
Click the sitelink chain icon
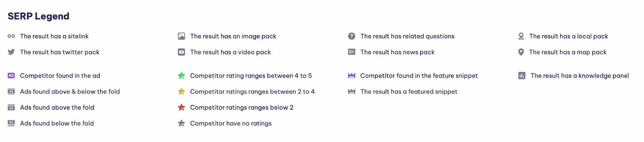coord(11,36)
